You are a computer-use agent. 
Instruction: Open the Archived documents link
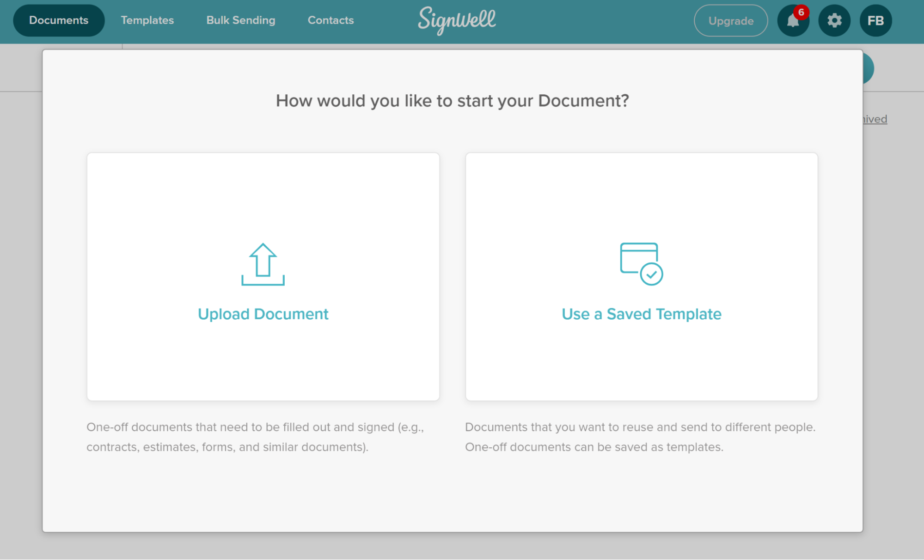click(872, 119)
